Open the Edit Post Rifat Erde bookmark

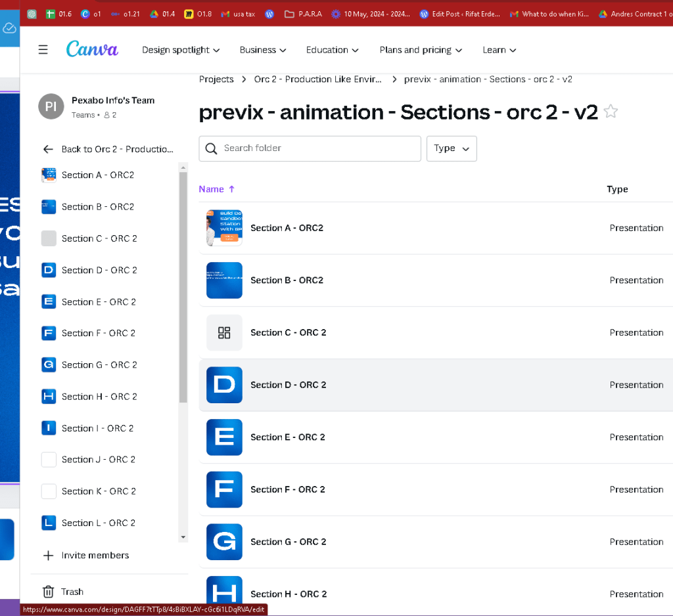(459, 14)
